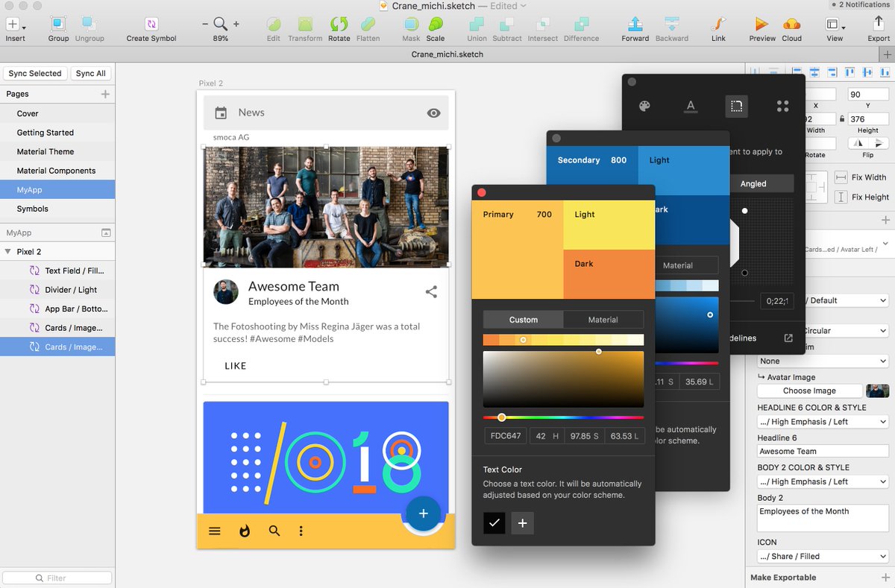Click the Link toolbar icon
Screen dimensions: 895x588
718,25
